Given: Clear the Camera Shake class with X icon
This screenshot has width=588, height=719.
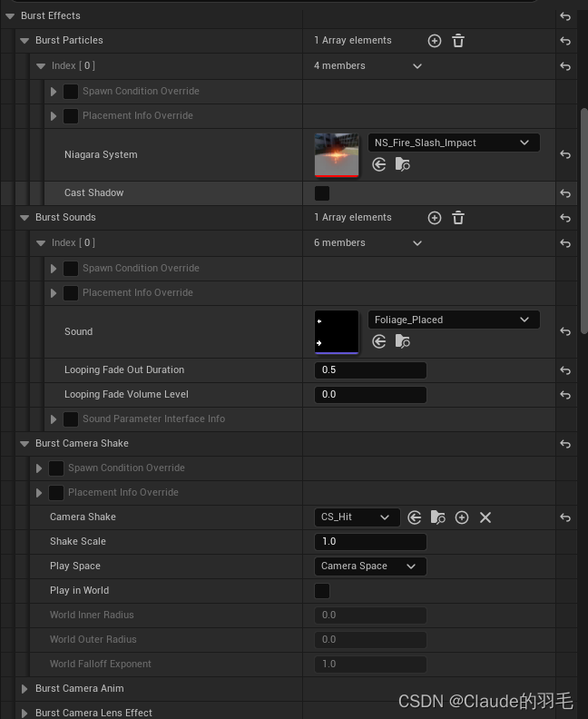Looking at the screenshot, I should point(485,517).
